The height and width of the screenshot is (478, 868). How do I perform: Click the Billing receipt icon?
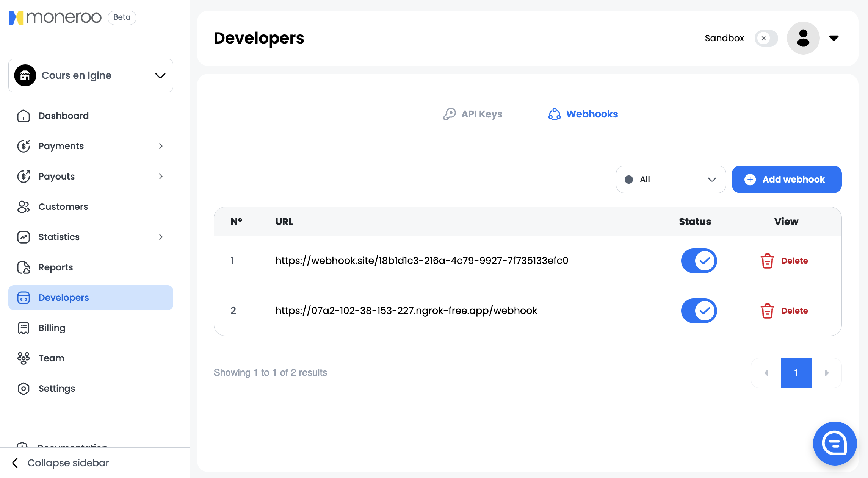pos(24,328)
